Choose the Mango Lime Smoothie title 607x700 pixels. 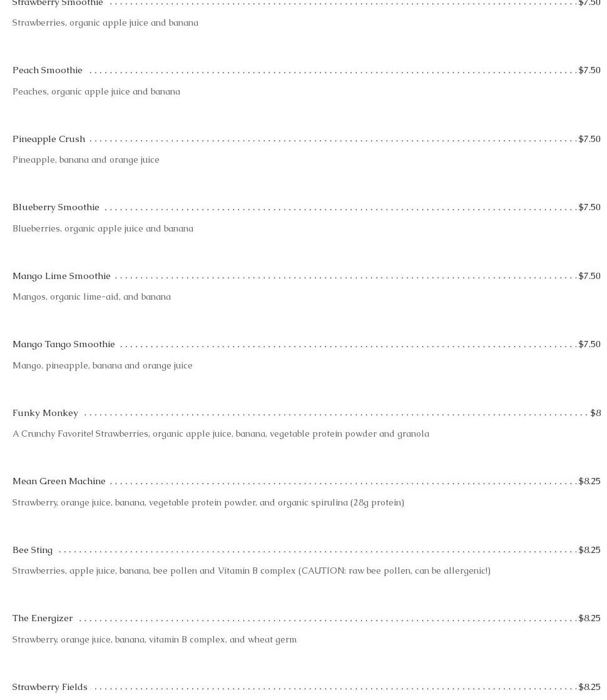coord(61,276)
